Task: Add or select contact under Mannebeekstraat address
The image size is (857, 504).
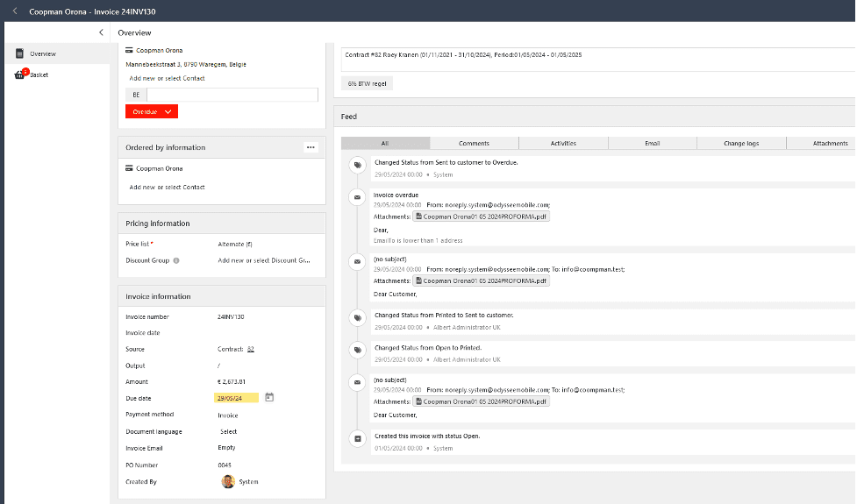Action: [167, 78]
